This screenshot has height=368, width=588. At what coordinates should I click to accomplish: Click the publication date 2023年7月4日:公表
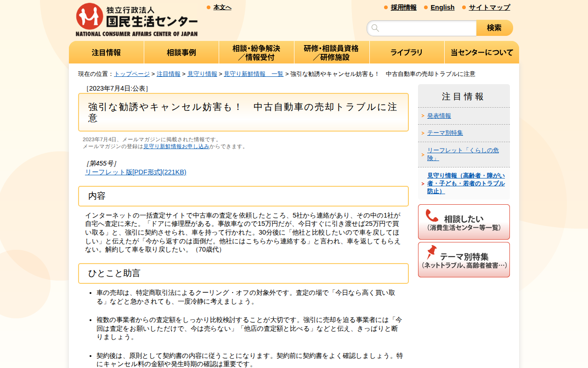click(x=117, y=88)
